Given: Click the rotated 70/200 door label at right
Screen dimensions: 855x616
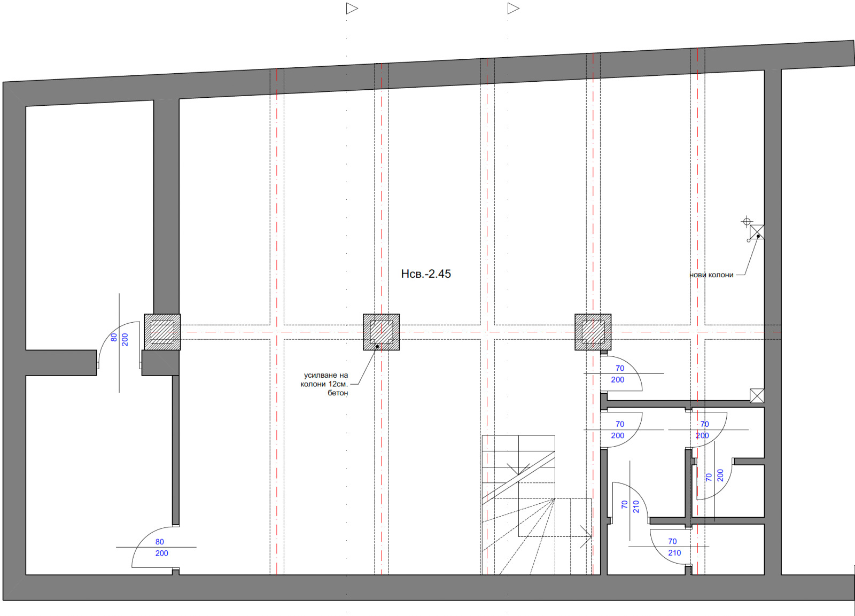Looking at the screenshot, I should (x=714, y=476).
